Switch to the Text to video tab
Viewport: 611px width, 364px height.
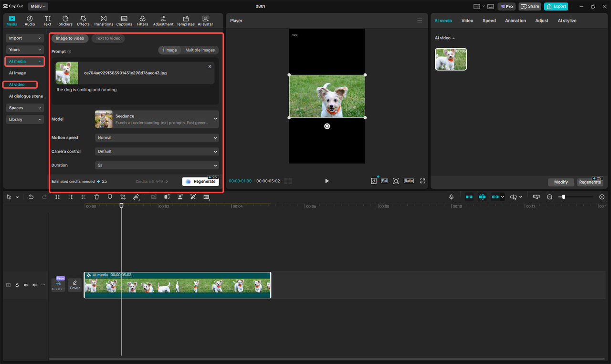[x=108, y=38]
